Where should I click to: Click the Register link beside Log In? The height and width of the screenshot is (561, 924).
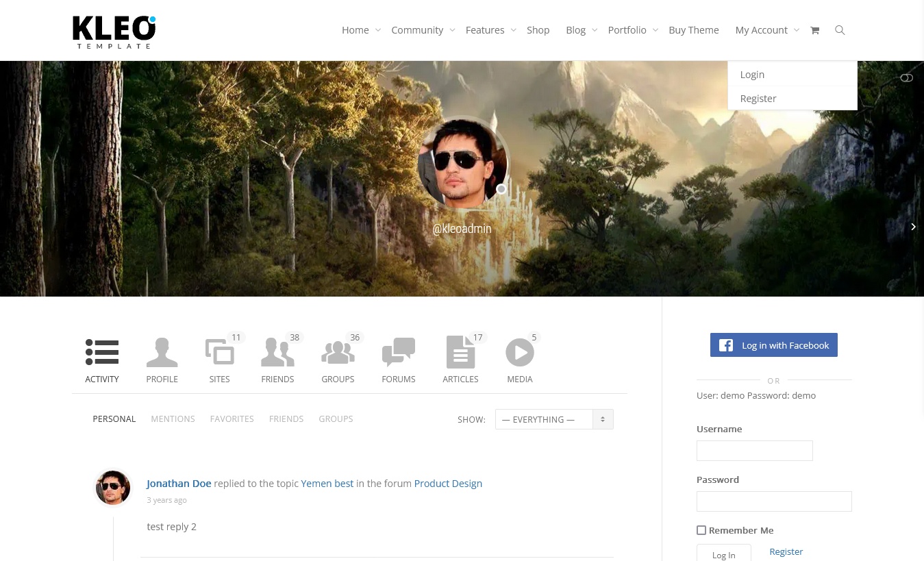[786, 551]
